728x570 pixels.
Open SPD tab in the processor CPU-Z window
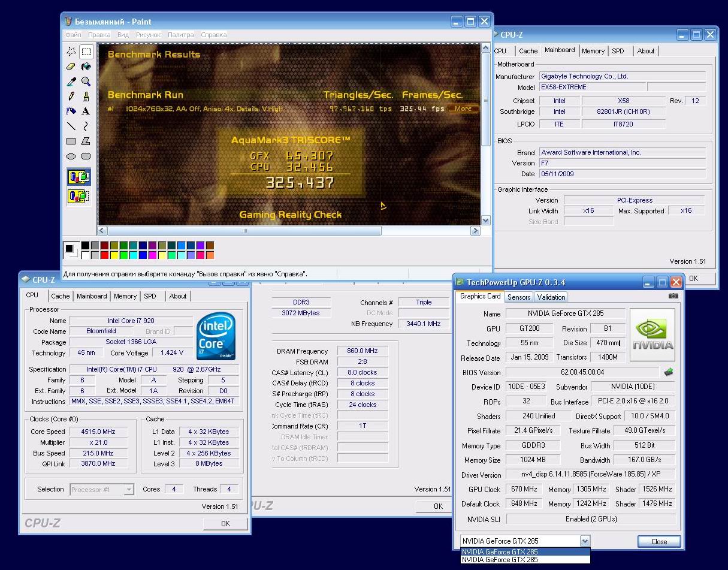click(150, 296)
